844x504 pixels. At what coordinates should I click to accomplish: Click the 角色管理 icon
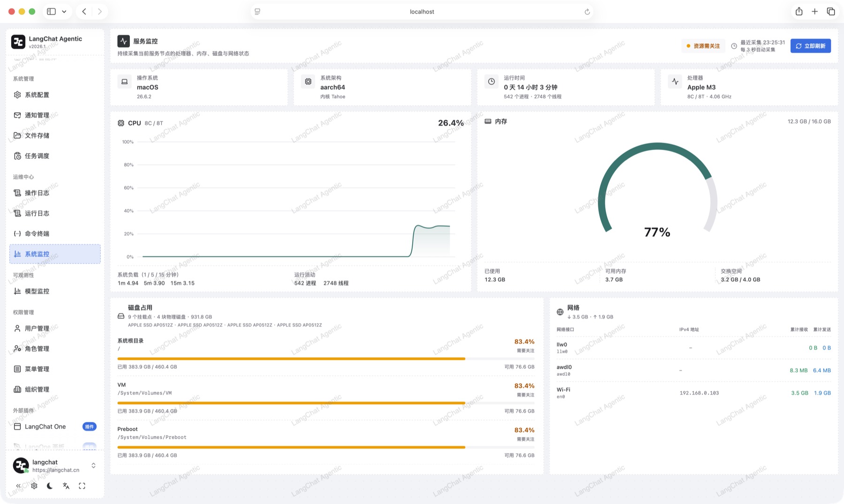17,349
